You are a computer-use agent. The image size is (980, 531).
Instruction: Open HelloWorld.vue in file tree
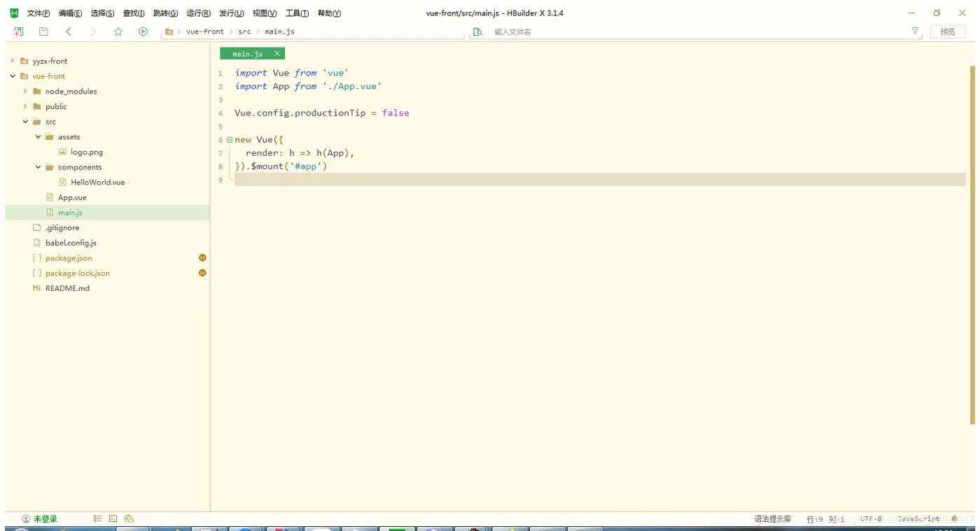[x=97, y=182]
